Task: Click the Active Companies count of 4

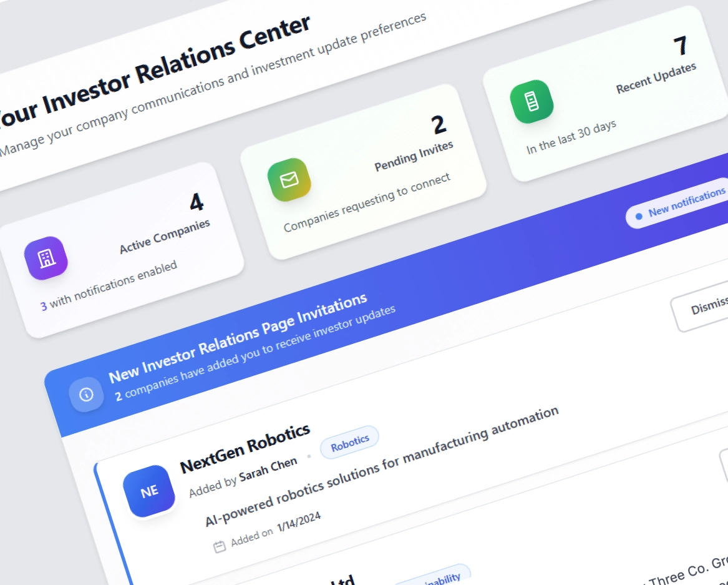Action: [197, 202]
